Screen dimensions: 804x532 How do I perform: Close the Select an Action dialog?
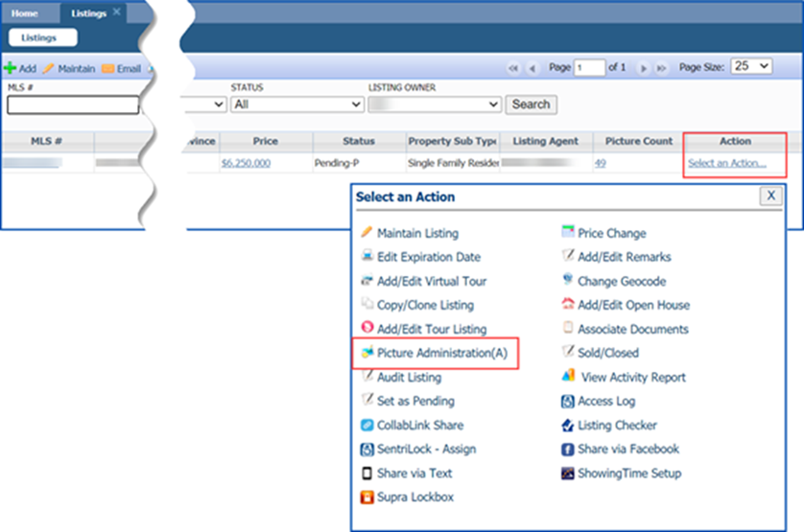point(771,196)
